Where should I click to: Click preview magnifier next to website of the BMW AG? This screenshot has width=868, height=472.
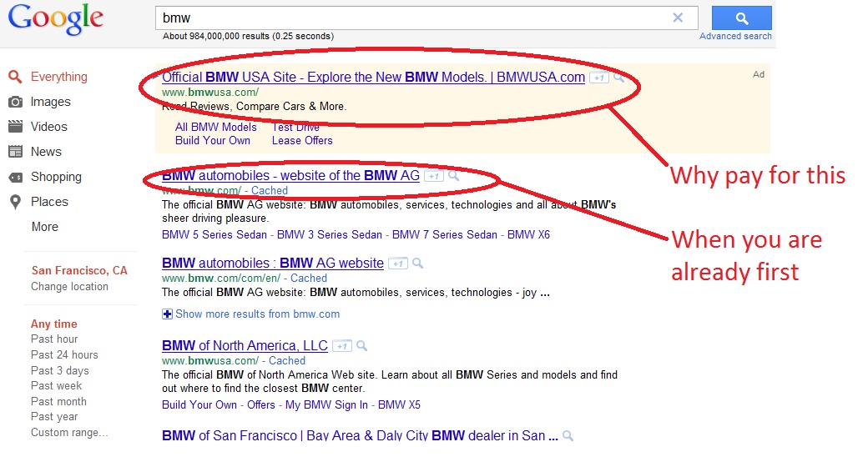(453, 176)
